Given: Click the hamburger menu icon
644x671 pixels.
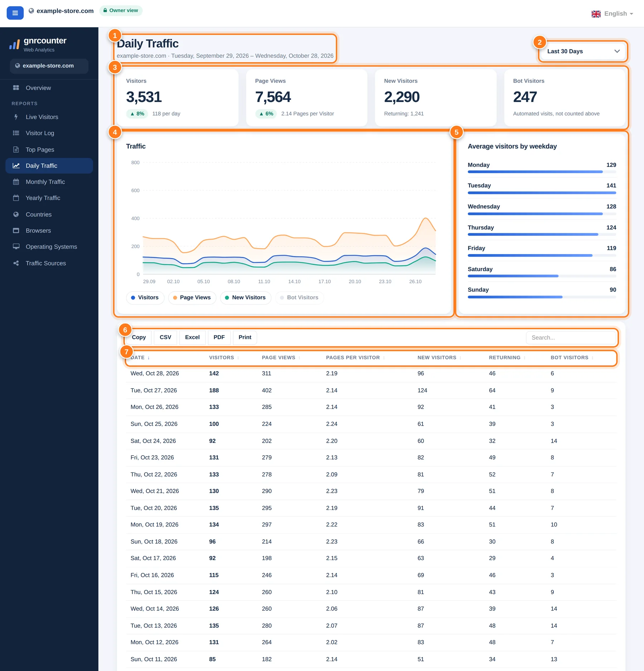Looking at the screenshot, I should [x=15, y=13].
